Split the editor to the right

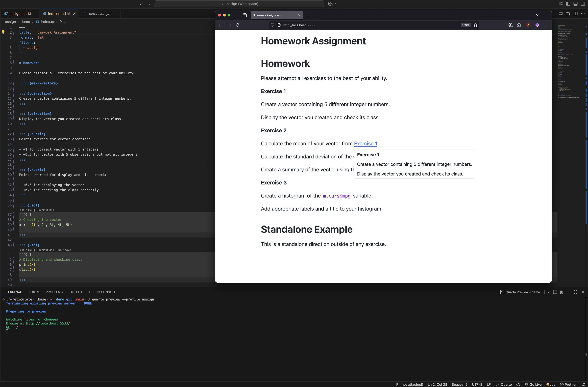coord(576,14)
